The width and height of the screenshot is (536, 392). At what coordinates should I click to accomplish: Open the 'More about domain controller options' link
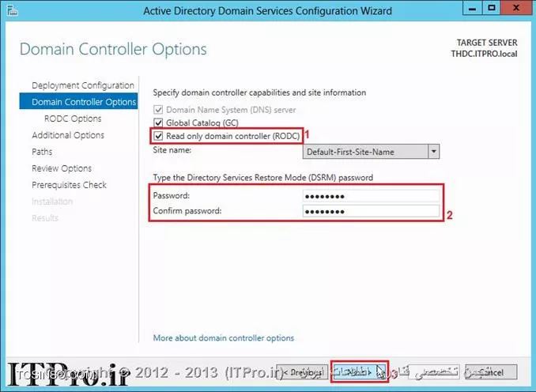click(224, 338)
